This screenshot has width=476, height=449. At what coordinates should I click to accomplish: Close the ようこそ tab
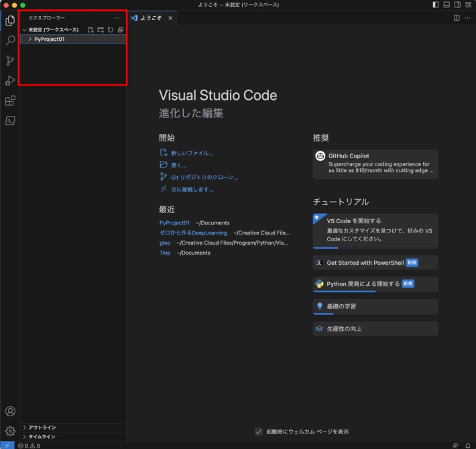pos(170,18)
